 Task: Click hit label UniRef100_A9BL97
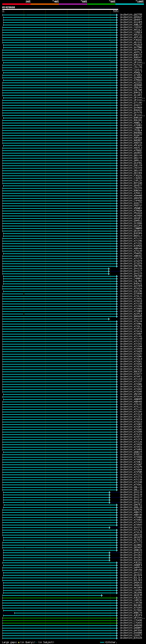tap(131, 25)
